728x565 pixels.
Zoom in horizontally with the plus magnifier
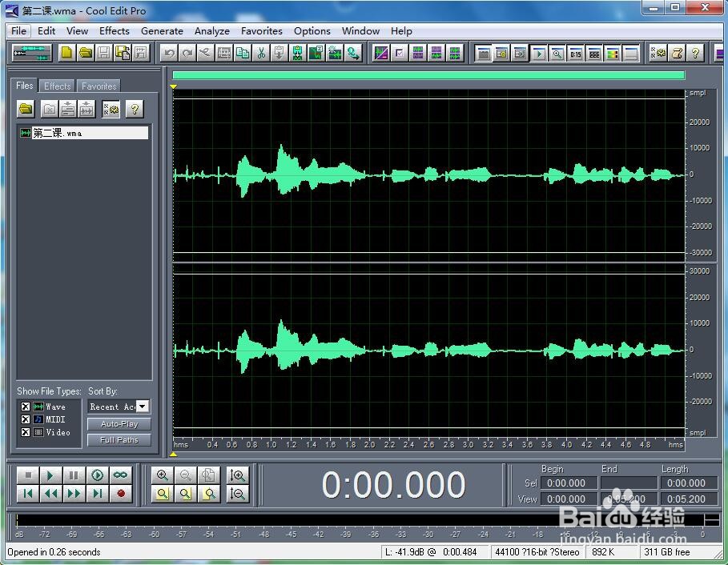pos(162,475)
